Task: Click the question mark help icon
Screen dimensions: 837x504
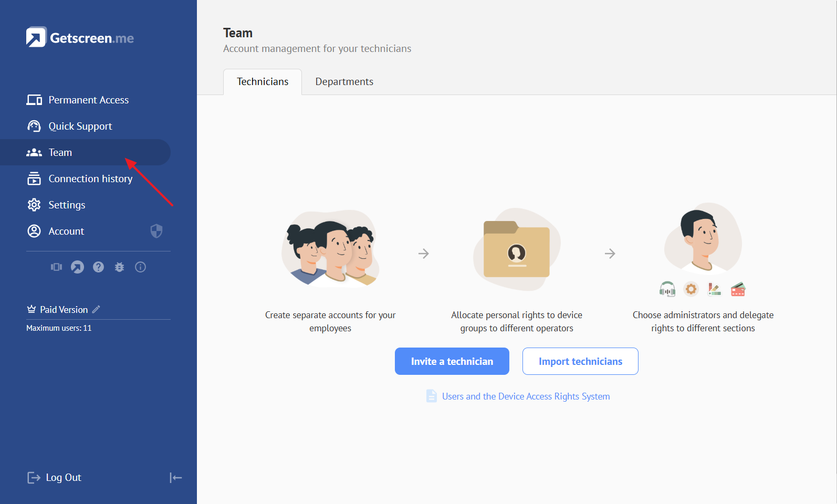Action: [x=98, y=267]
